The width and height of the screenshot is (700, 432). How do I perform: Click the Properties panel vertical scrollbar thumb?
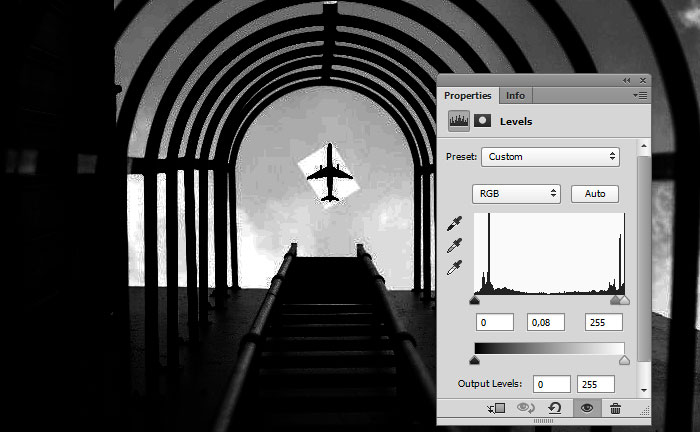[644, 259]
